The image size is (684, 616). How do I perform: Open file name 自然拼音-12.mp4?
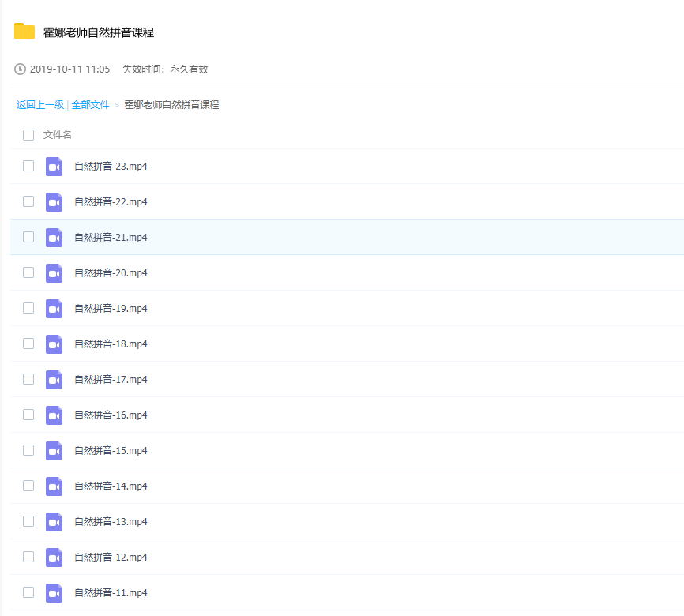tap(111, 558)
